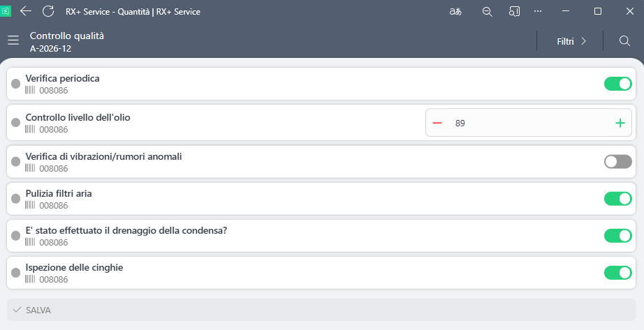Expand the Filtri panel
This screenshot has height=330, width=644.
571,41
